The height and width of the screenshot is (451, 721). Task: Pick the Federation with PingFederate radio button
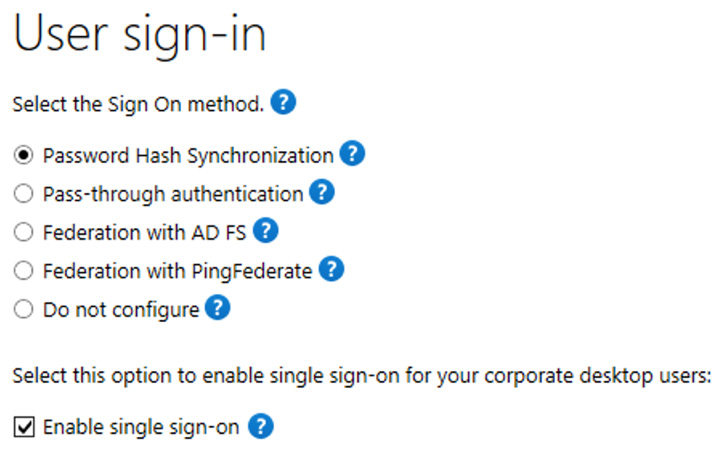click(25, 271)
